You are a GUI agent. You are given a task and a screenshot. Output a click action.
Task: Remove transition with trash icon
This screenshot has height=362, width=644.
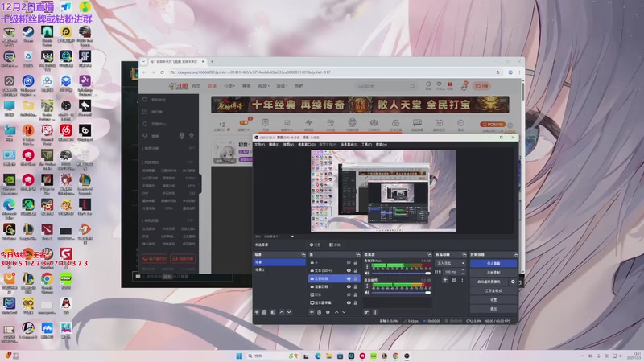pos(453,279)
